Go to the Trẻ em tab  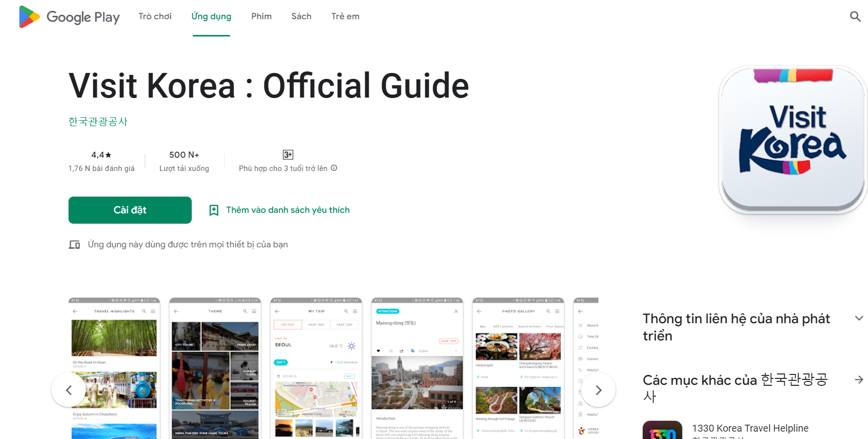tap(345, 17)
